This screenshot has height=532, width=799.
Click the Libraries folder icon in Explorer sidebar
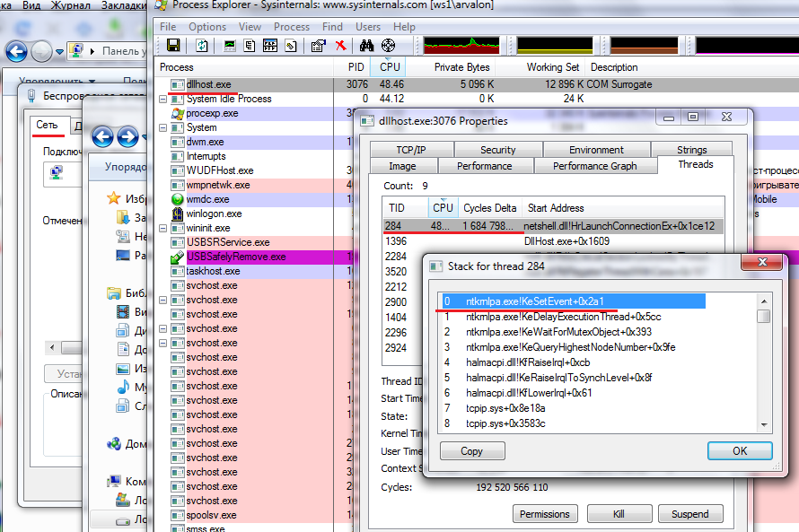pyautogui.click(x=114, y=292)
